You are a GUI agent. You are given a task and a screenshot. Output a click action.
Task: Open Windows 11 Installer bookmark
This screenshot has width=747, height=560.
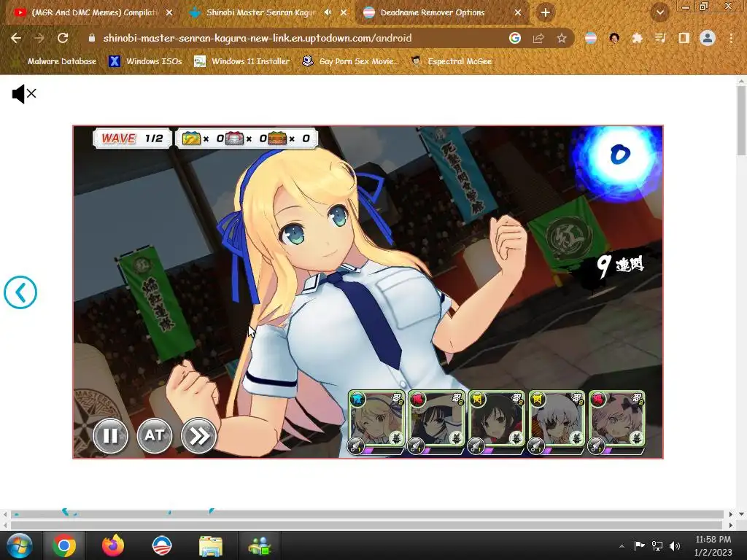click(x=241, y=61)
